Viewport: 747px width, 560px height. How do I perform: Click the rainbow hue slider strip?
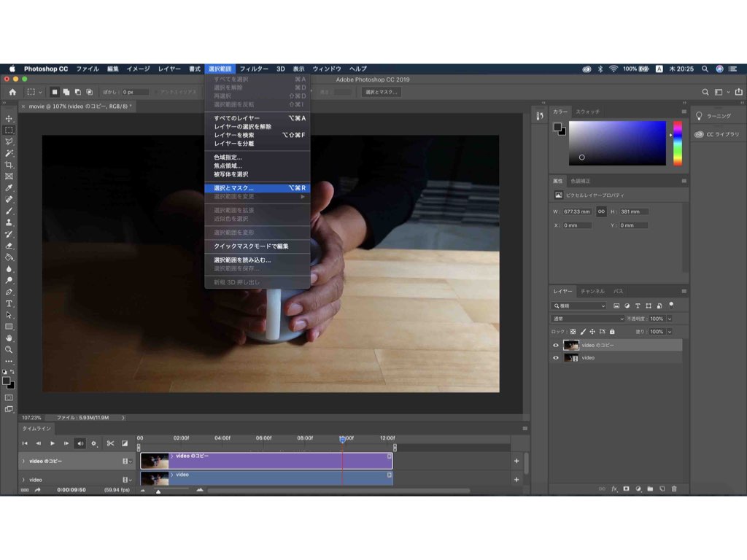click(677, 144)
